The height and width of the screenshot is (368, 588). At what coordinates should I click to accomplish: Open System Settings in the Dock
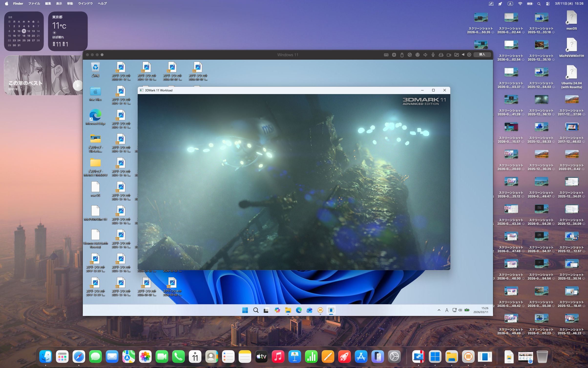(394, 357)
